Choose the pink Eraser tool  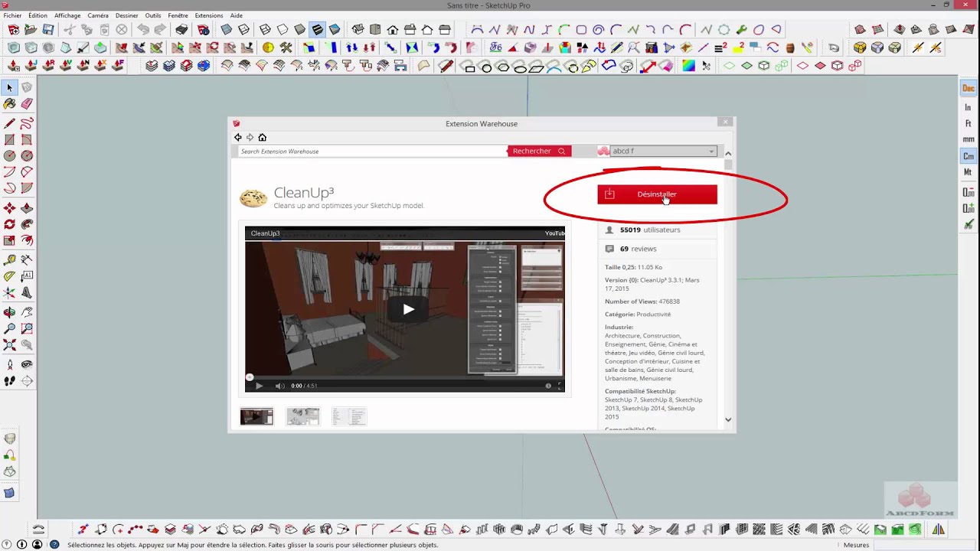27,104
